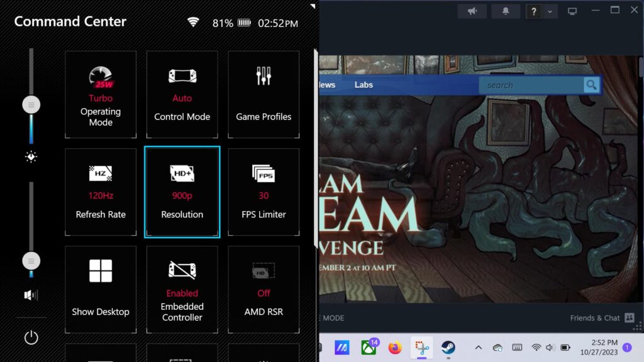Toggle the AMD RSR tile
This screenshot has height=362, width=644.
click(264, 289)
